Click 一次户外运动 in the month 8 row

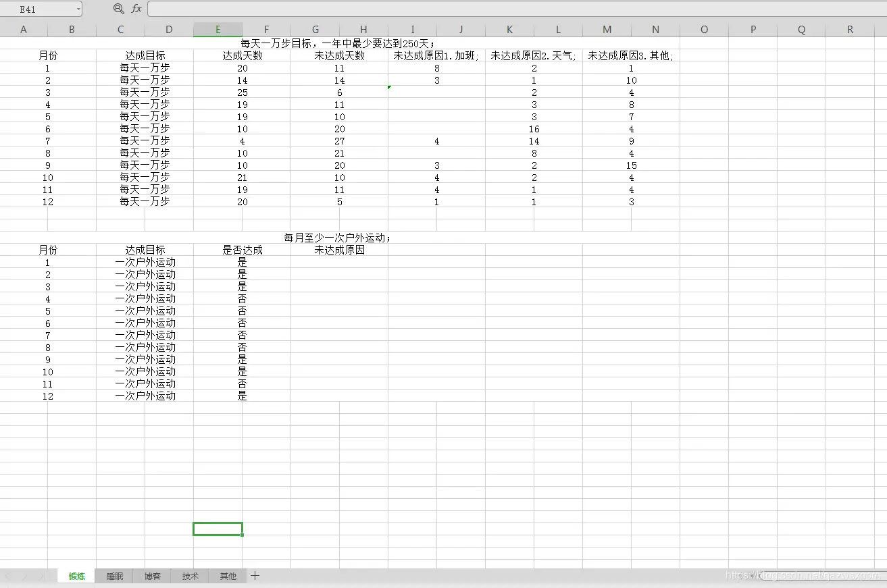tap(145, 347)
